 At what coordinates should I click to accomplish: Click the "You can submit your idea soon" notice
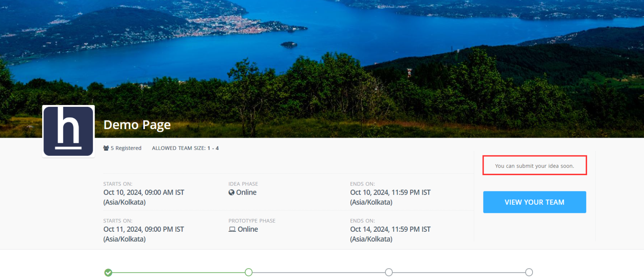point(534,166)
